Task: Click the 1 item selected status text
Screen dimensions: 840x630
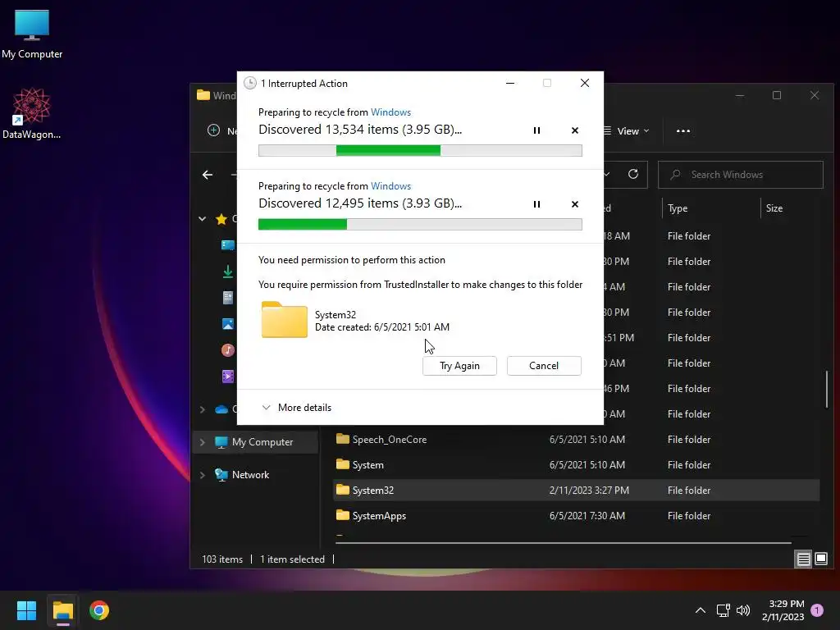Action: point(292,559)
